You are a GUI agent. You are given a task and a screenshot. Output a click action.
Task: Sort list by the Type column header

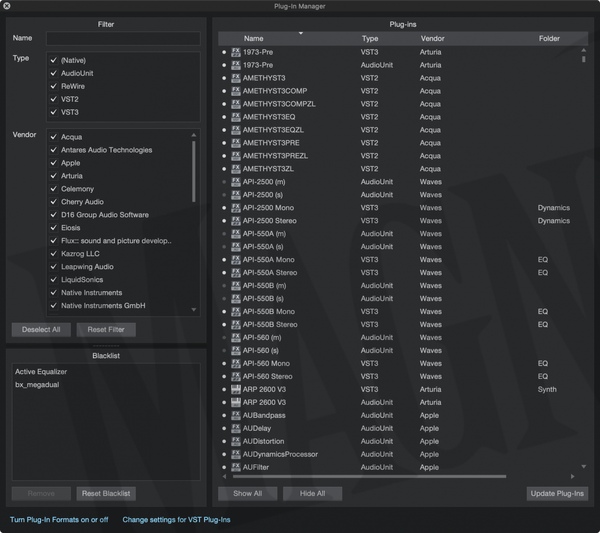370,39
